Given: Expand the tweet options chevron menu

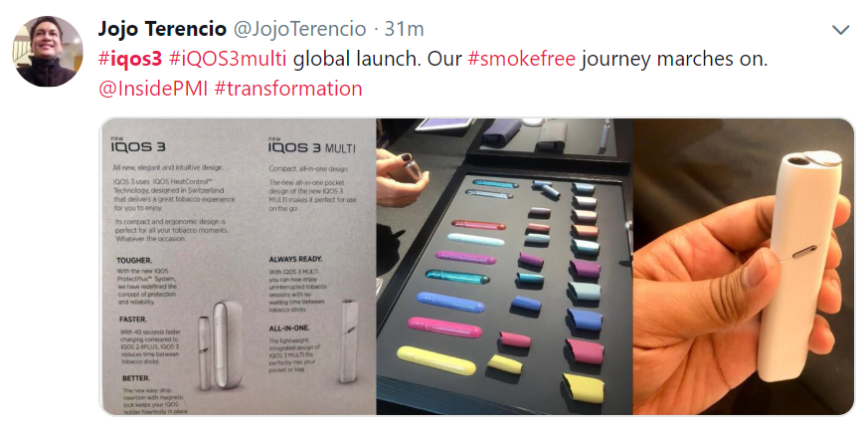Looking at the screenshot, I should click(840, 30).
